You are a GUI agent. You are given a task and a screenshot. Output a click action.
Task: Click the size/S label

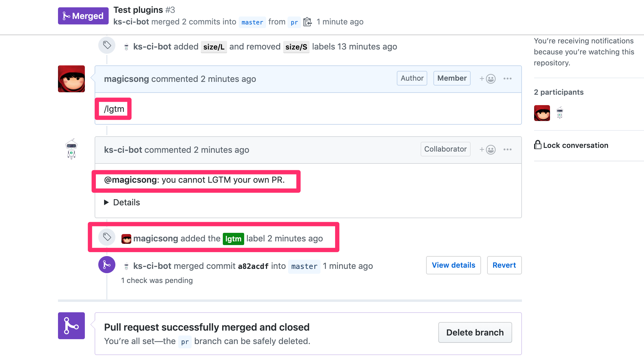(x=296, y=47)
